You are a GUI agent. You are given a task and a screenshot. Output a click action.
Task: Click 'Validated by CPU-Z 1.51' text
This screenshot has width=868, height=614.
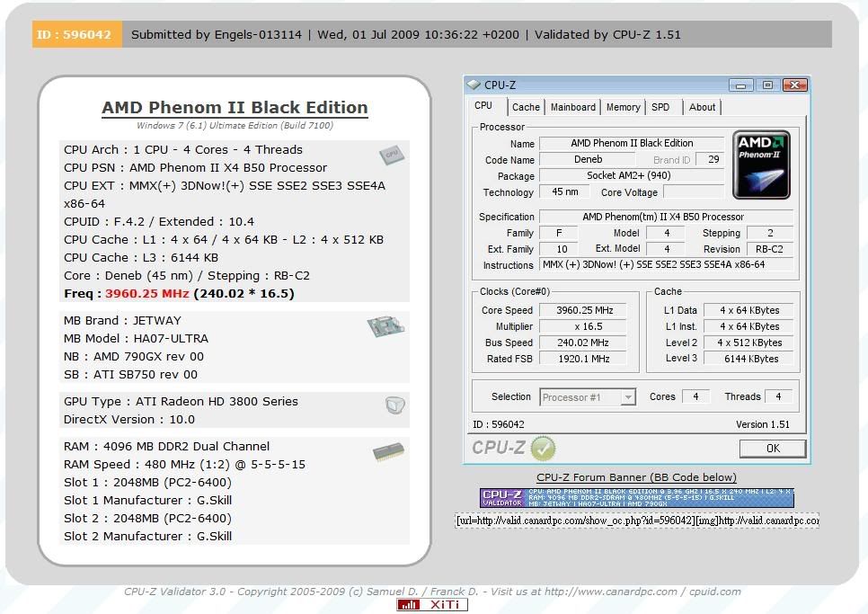(607, 34)
